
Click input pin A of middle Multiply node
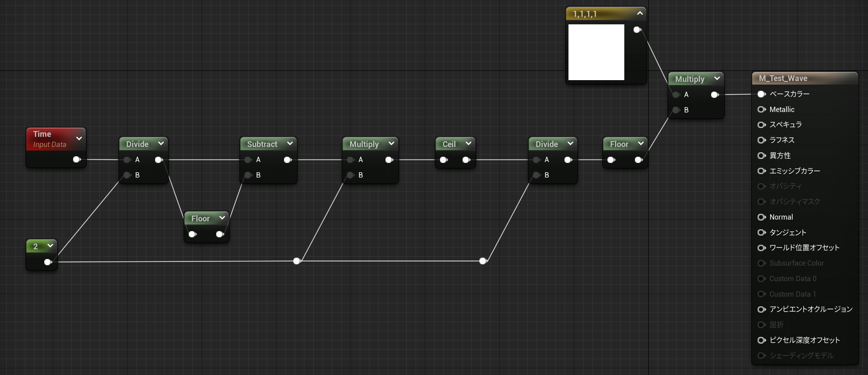[x=350, y=160]
